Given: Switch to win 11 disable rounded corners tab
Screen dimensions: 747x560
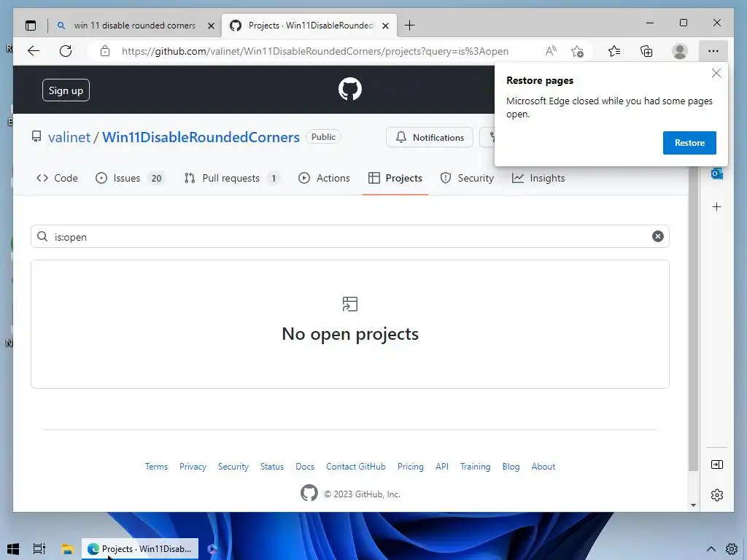Looking at the screenshot, I should tap(134, 26).
